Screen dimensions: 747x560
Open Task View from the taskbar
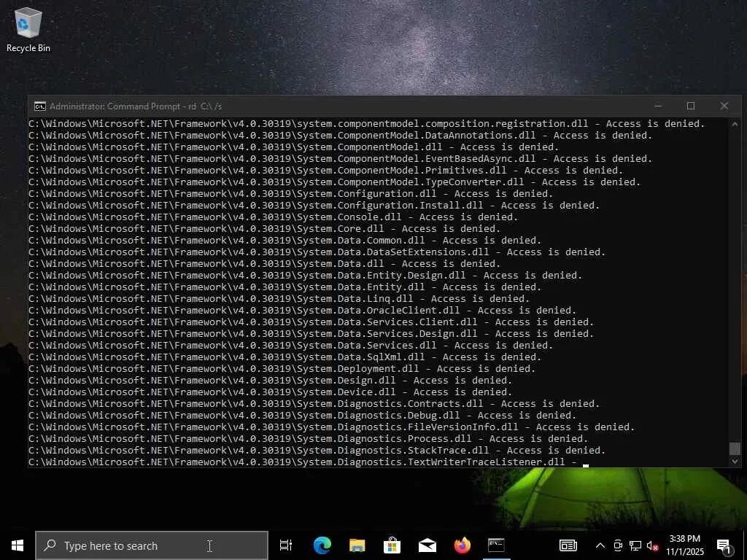coord(286,545)
